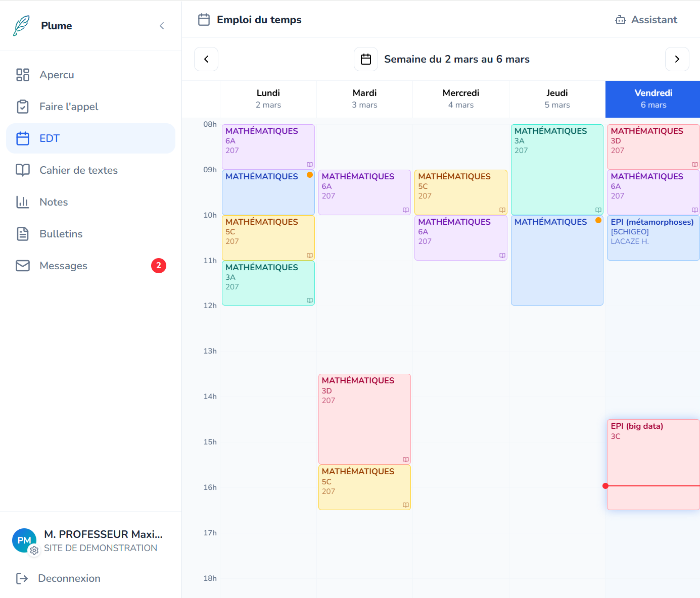The height and width of the screenshot is (598, 700).
Task: Click orange dot on Monday 9h class
Action: 310,175
